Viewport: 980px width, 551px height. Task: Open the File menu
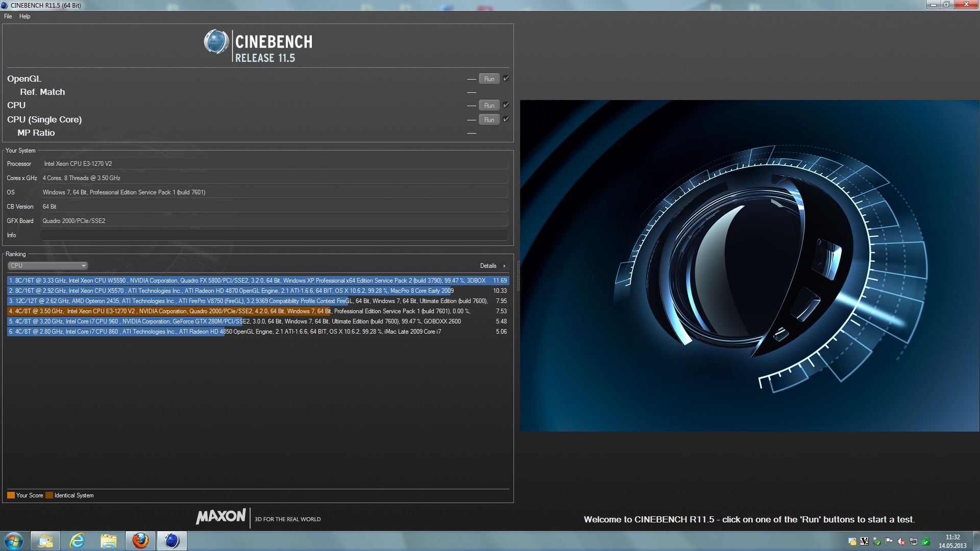tap(8, 16)
